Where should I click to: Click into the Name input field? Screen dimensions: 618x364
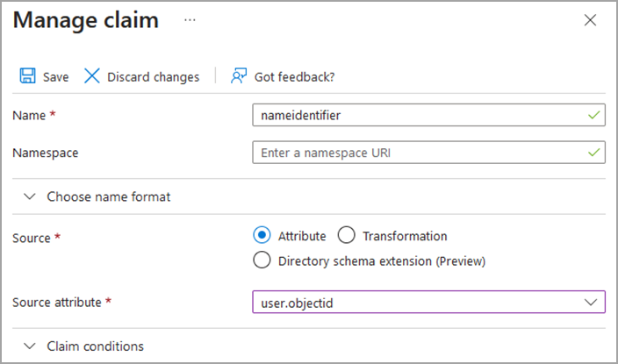coord(413,115)
